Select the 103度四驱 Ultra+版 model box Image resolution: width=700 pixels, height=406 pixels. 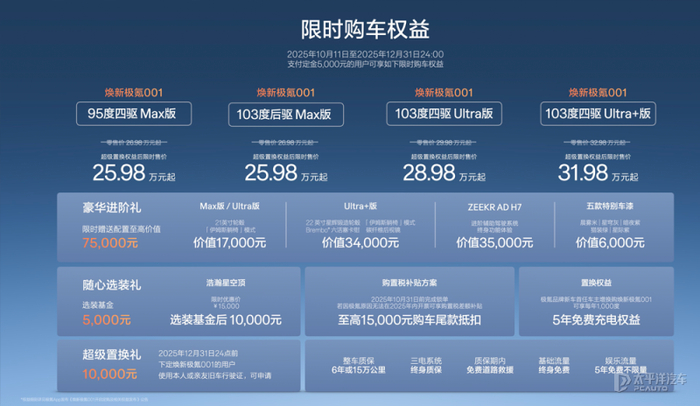598,114
